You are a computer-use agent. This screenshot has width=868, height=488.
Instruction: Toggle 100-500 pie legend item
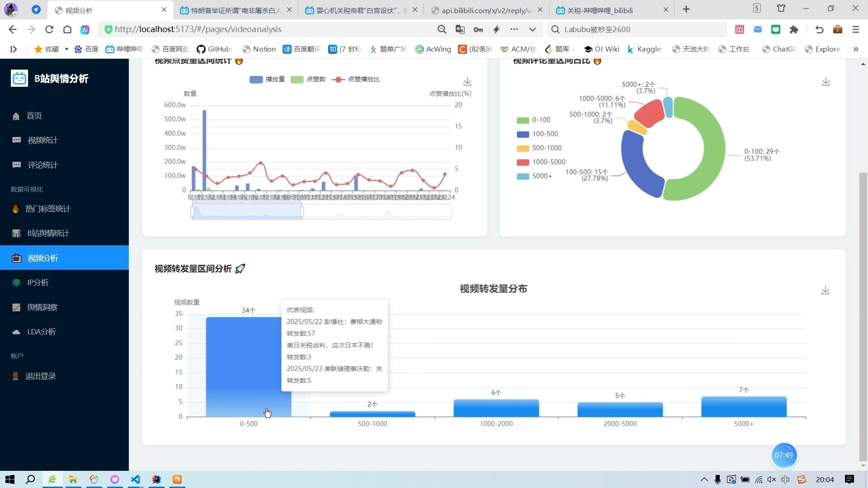[537, 134]
